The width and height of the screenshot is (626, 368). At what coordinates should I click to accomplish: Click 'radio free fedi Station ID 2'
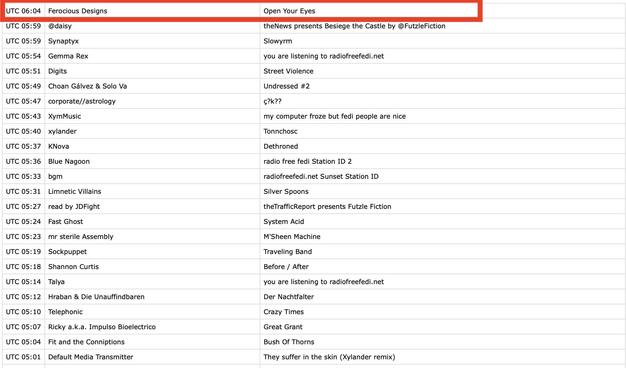click(x=307, y=161)
